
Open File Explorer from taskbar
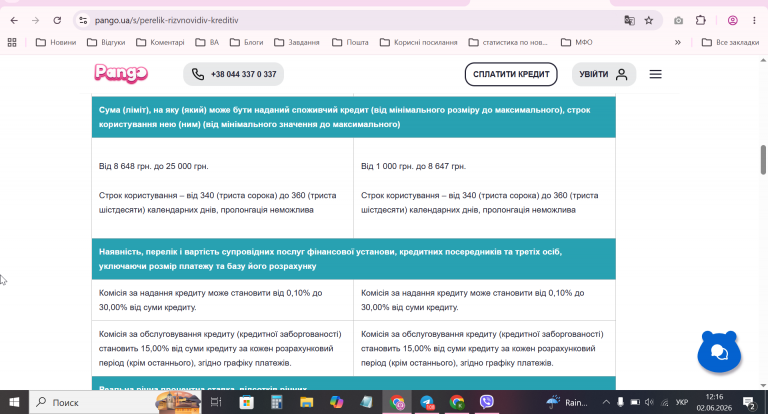click(307, 402)
